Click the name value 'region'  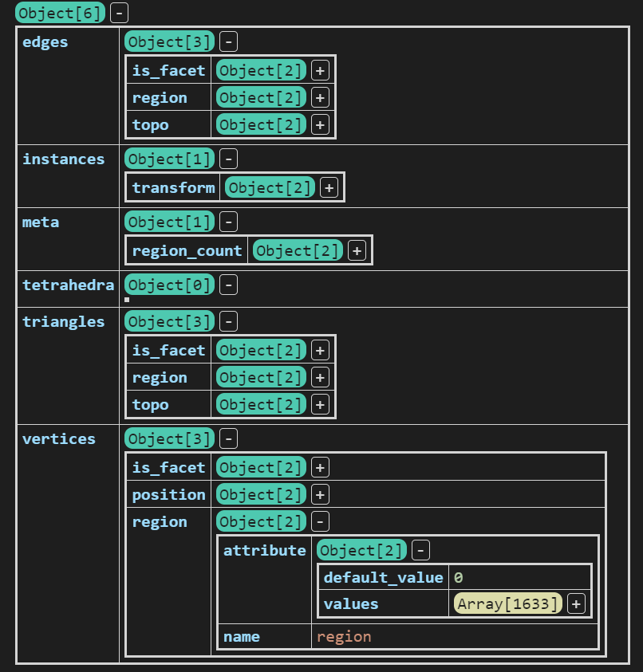click(x=344, y=636)
